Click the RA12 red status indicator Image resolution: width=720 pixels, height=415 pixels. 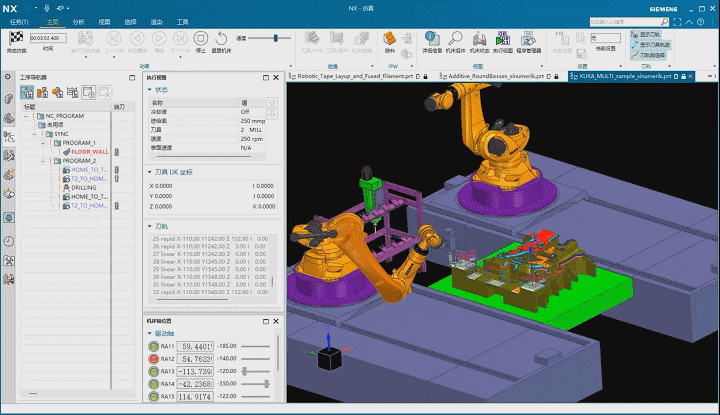153,359
